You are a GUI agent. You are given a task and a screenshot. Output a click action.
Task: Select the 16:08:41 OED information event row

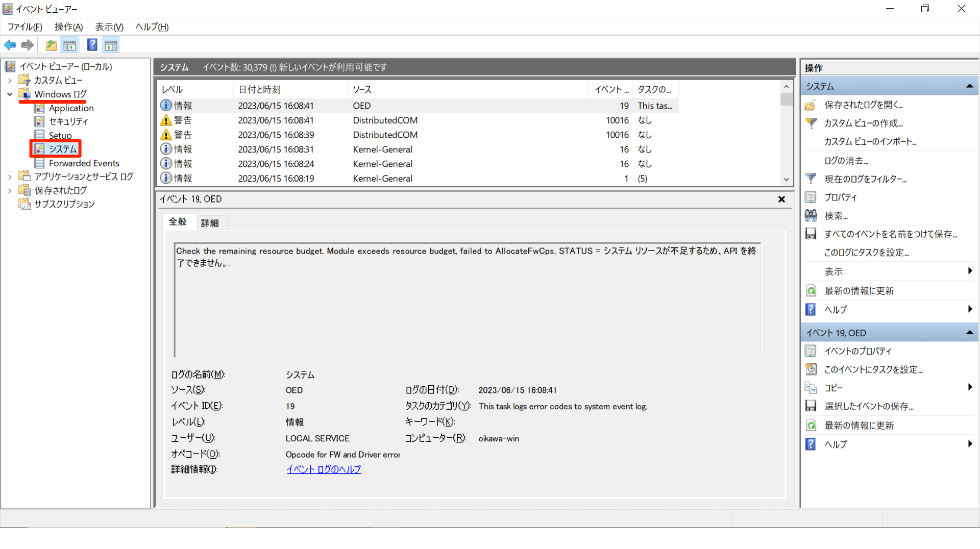[418, 106]
